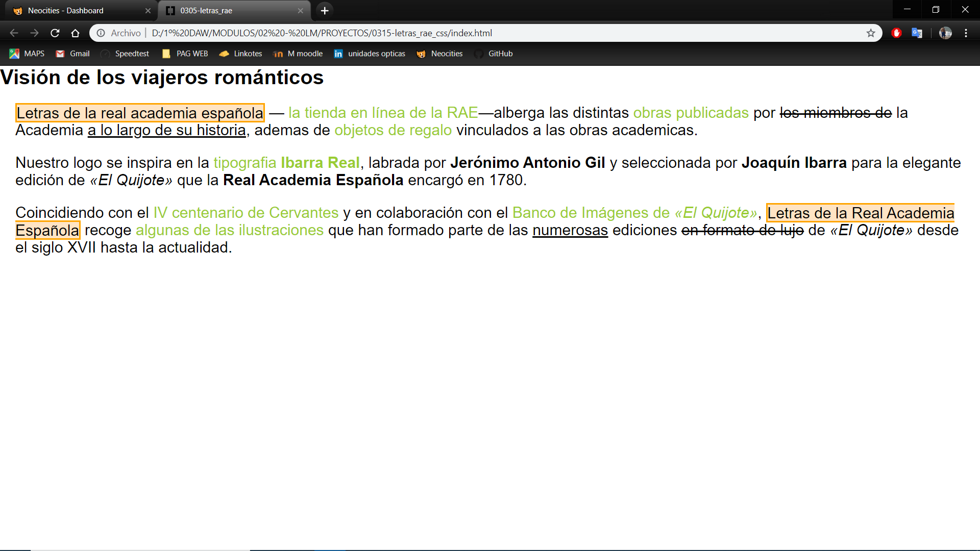Screen dimensions: 980x551
Task: Click the underlined word 'numerosas'
Action: (570, 230)
